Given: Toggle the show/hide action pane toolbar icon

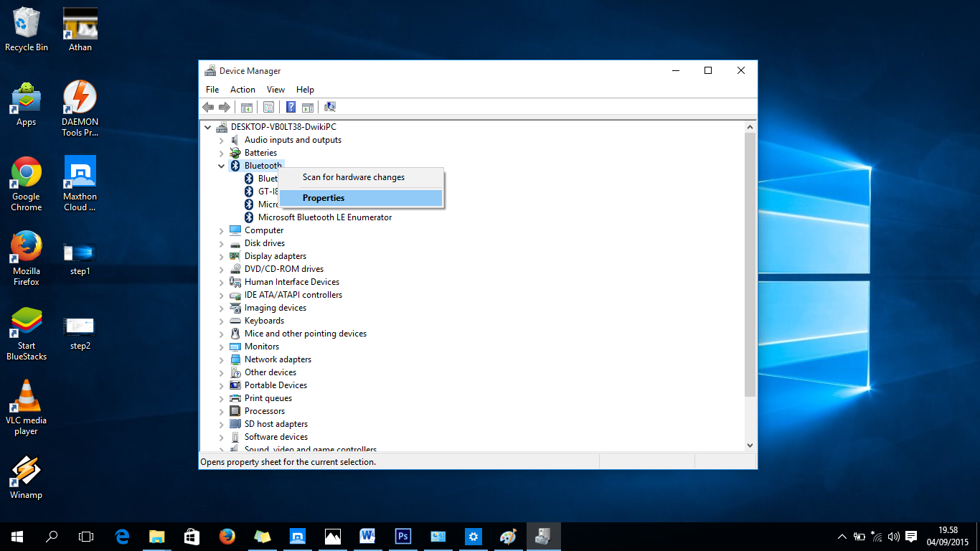Looking at the screenshot, I should point(308,107).
